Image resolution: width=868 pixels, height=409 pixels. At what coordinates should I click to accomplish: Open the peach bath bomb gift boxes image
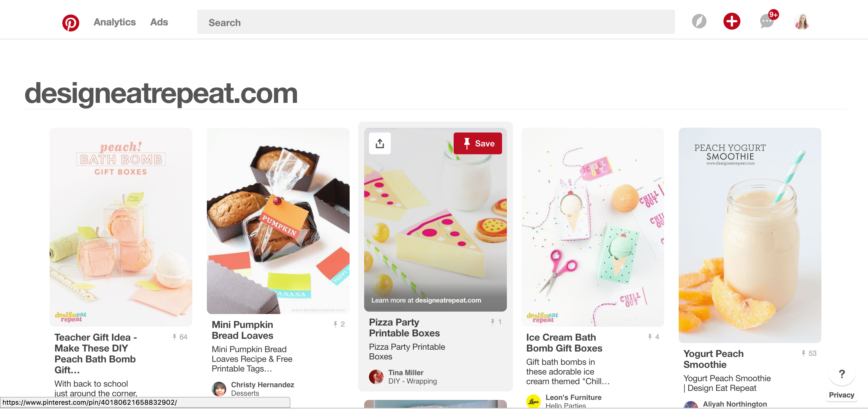pyautogui.click(x=121, y=227)
